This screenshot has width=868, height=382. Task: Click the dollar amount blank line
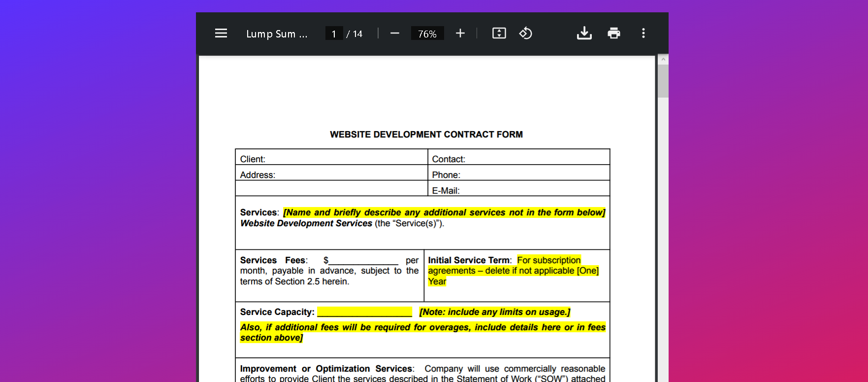coord(363,261)
